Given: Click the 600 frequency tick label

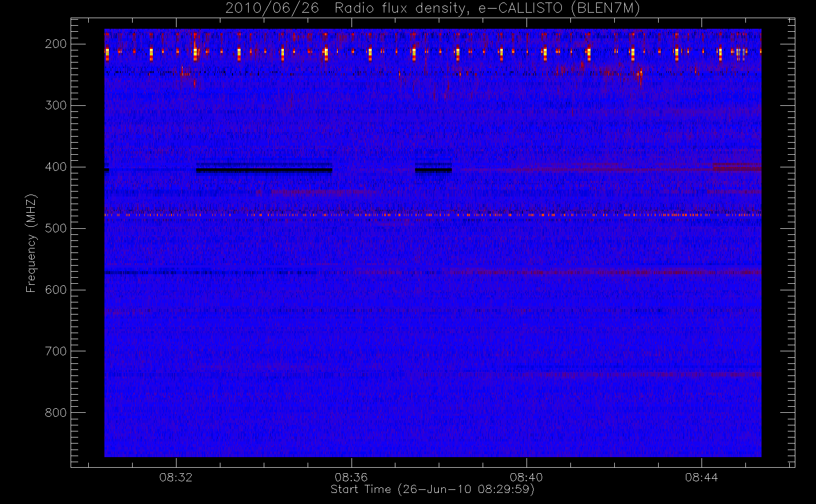Looking at the screenshot, I should 56,290.
